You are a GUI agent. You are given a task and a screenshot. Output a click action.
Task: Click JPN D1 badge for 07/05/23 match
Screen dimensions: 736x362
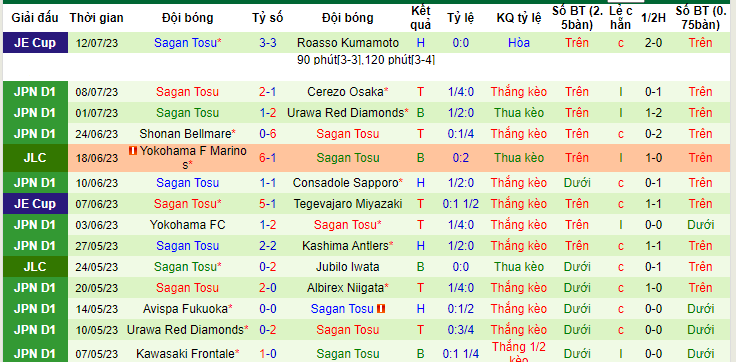(x=35, y=354)
